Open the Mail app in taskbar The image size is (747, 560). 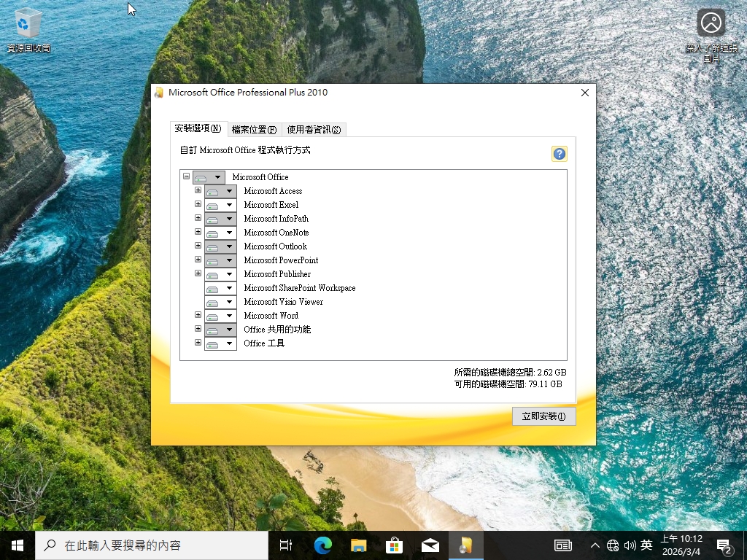pyautogui.click(x=430, y=545)
